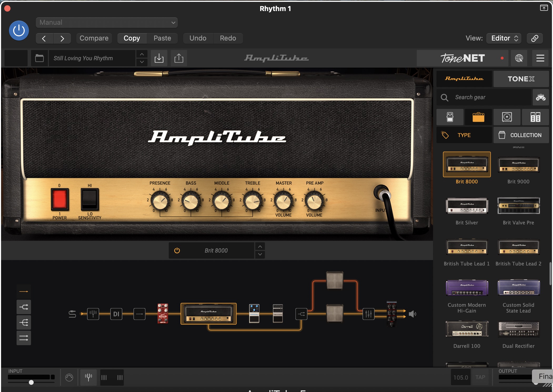Screen dimensions: 553x392
Task: Switch to the TONEX tab
Action: click(x=521, y=79)
